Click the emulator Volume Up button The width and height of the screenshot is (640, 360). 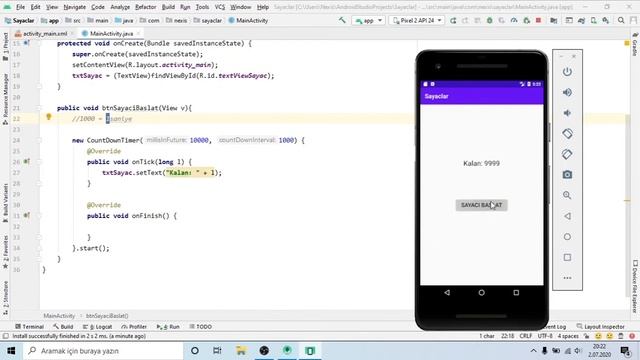567,92
